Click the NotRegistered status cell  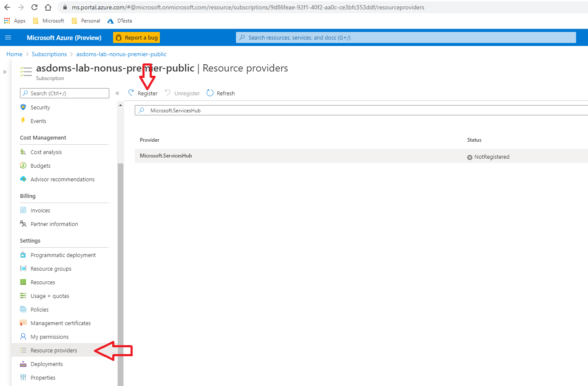pos(488,157)
